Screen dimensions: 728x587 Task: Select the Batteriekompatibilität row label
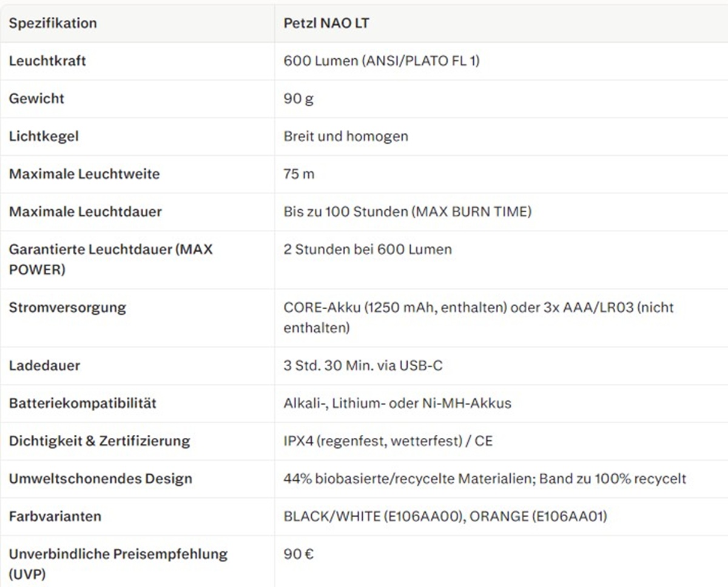click(x=83, y=403)
